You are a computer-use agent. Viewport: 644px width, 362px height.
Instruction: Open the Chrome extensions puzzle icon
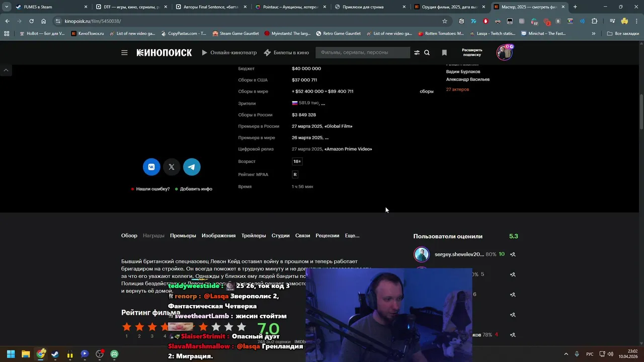coord(595,21)
